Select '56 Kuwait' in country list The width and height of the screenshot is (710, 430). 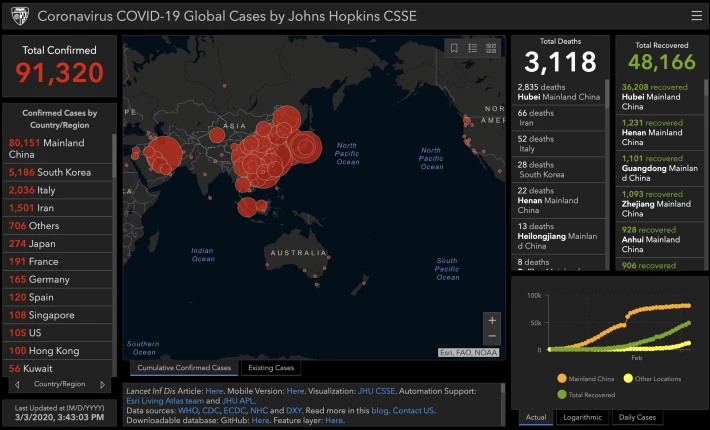[x=58, y=368]
